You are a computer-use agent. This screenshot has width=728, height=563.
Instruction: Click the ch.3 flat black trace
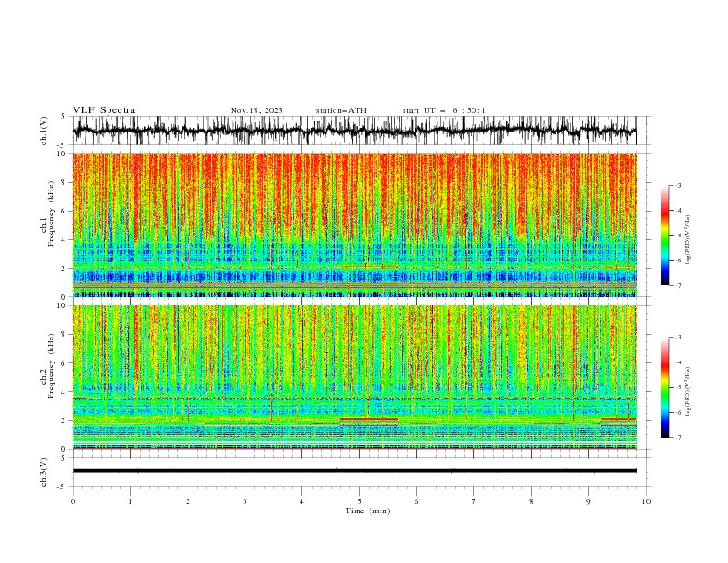coord(354,471)
